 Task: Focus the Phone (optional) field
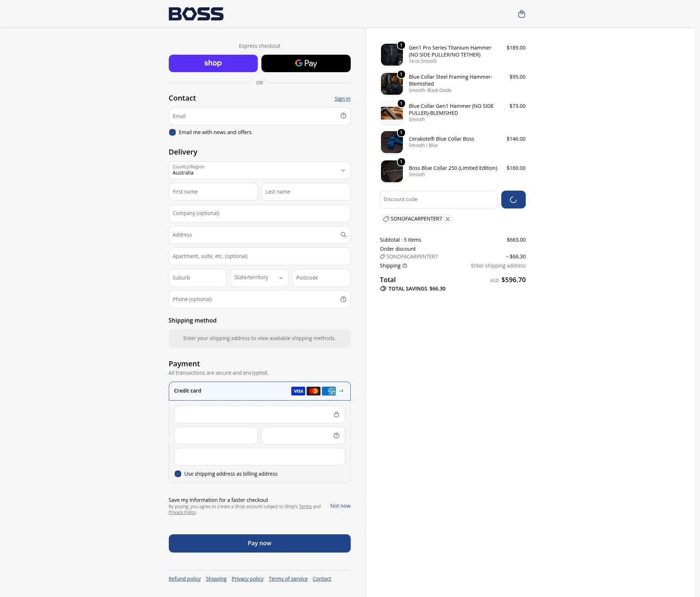click(260, 299)
